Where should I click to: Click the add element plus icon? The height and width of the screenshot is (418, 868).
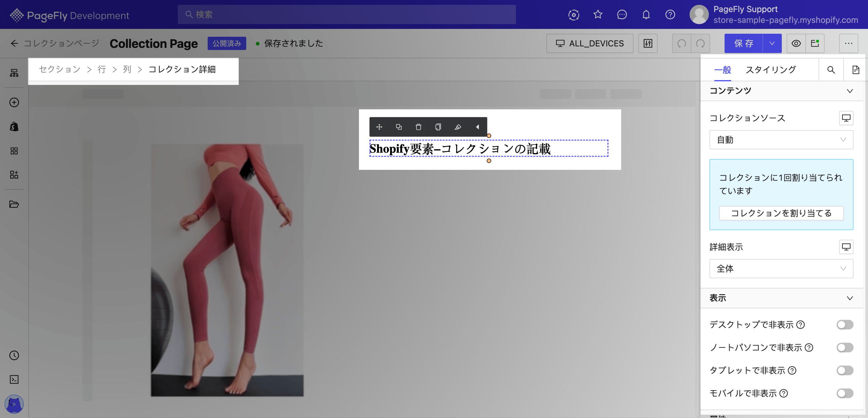(x=14, y=102)
